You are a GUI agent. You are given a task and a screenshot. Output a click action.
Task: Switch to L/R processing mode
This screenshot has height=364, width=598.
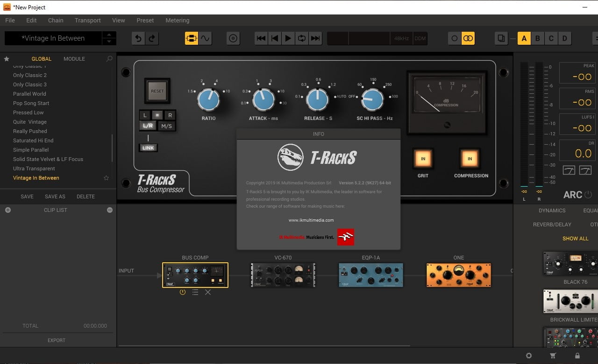[148, 126]
